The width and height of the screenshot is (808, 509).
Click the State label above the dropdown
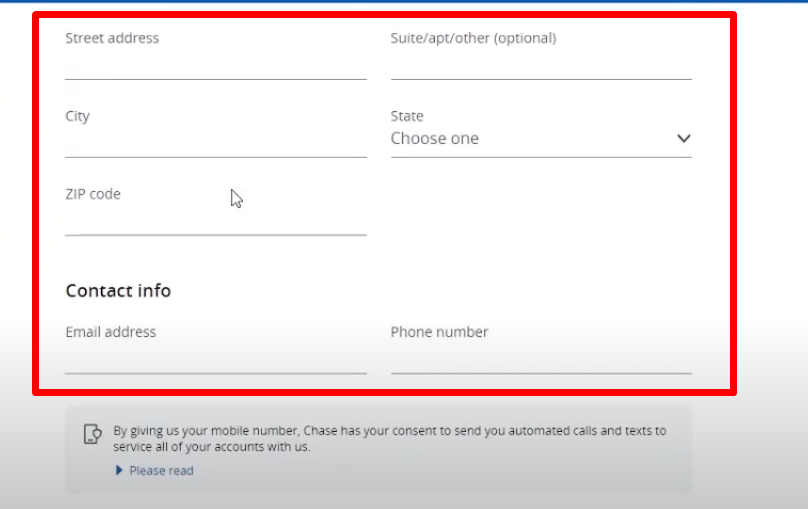tap(407, 116)
